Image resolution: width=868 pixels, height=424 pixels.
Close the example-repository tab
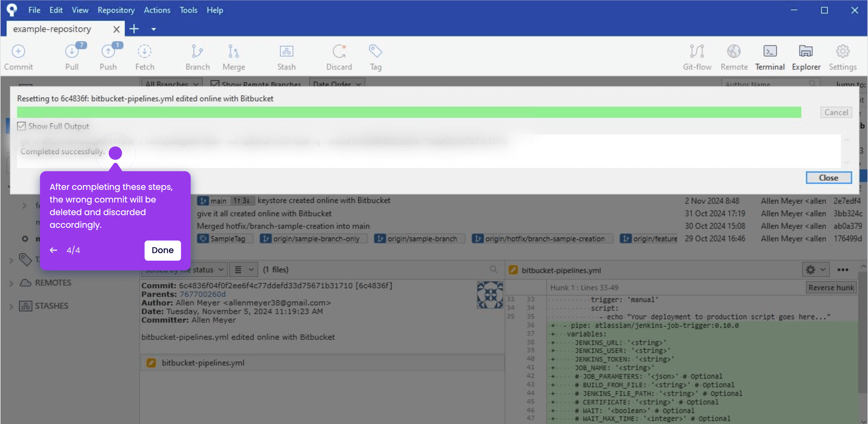[x=116, y=29]
